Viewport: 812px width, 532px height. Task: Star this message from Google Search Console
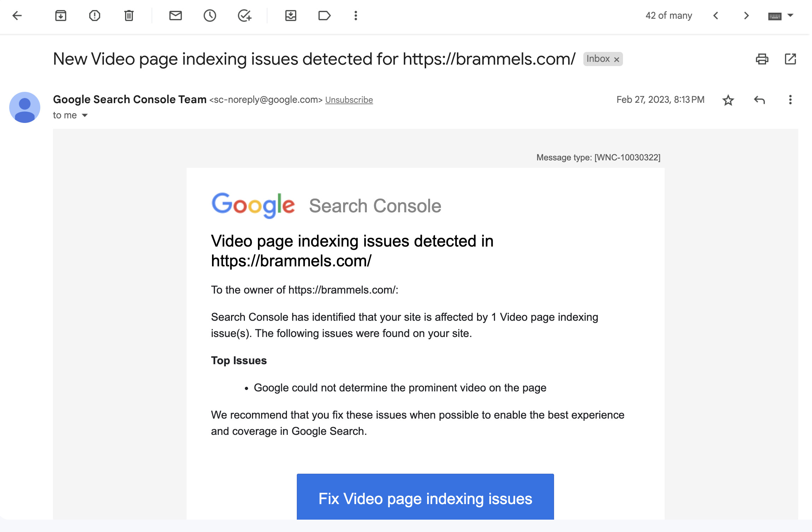pos(728,100)
